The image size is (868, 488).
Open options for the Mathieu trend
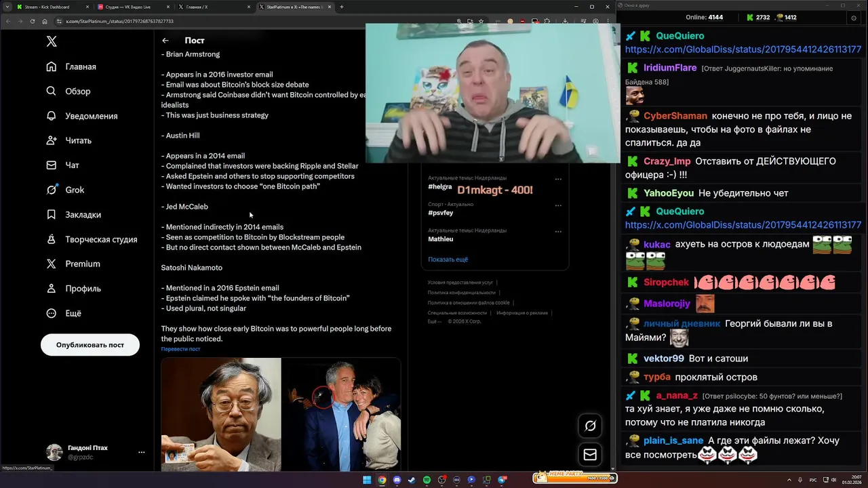tap(558, 231)
